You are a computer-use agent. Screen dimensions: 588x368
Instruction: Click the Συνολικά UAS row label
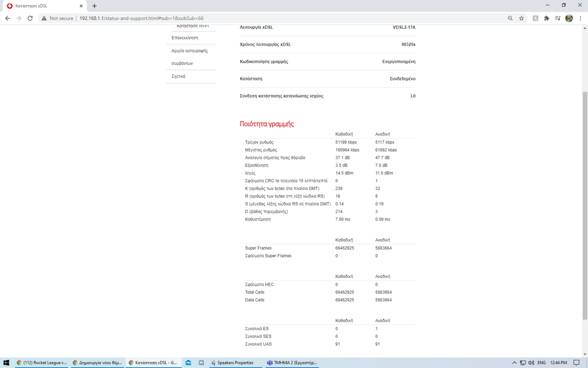(x=258, y=344)
